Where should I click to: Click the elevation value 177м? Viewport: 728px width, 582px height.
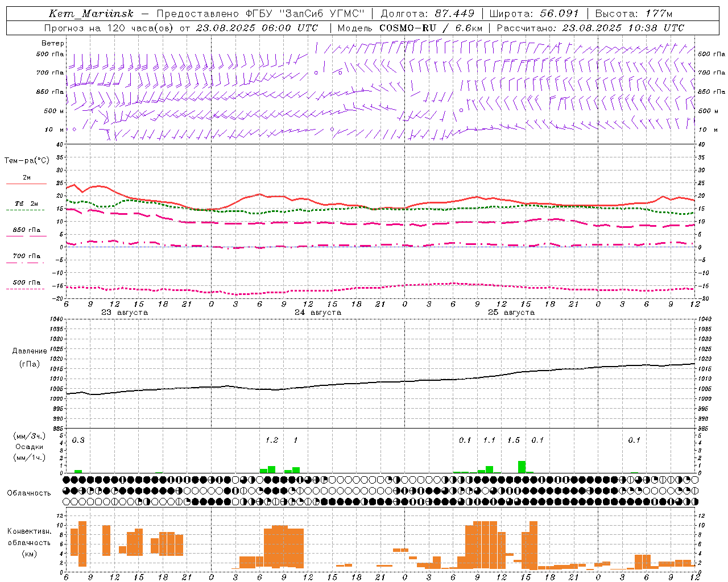tap(659, 14)
